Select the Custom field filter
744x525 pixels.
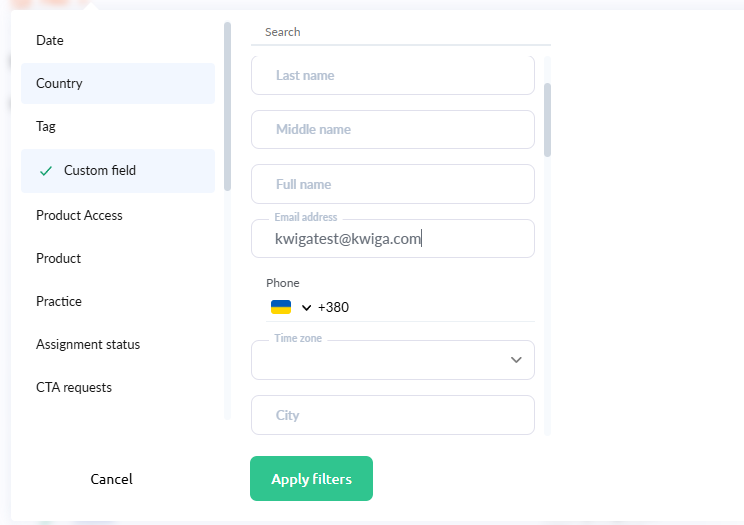pyautogui.click(x=100, y=170)
